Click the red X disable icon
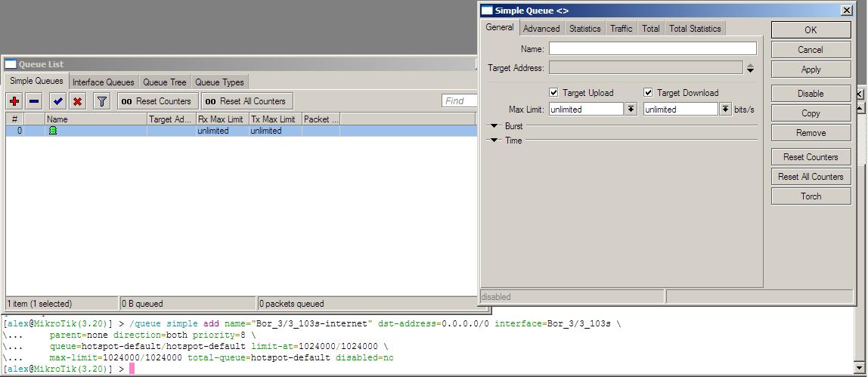868x377 pixels. point(77,101)
